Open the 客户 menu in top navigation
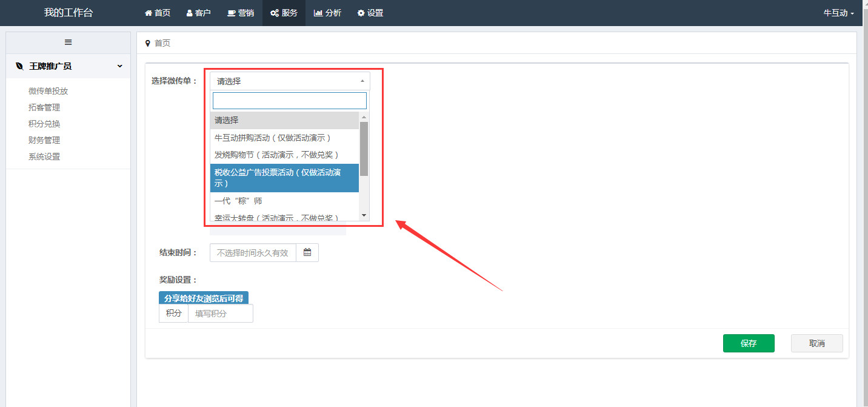The image size is (868, 407). click(198, 13)
